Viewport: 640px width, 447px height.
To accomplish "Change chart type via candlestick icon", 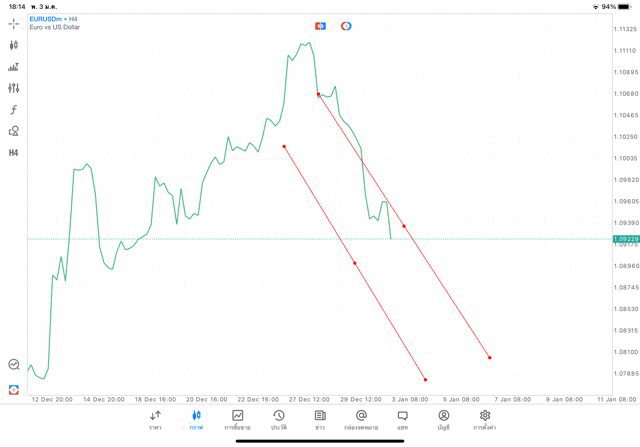I will (x=13, y=45).
